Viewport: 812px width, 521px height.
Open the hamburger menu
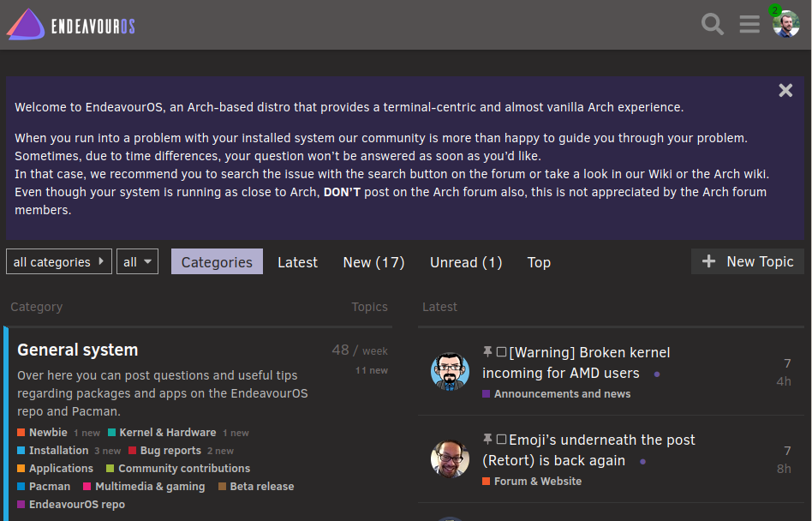coord(749,24)
